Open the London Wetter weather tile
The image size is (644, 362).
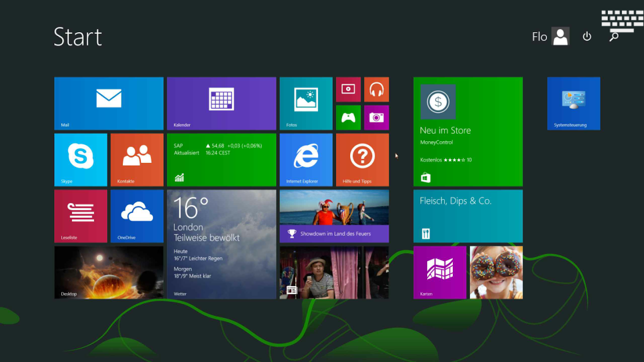click(x=221, y=244)
